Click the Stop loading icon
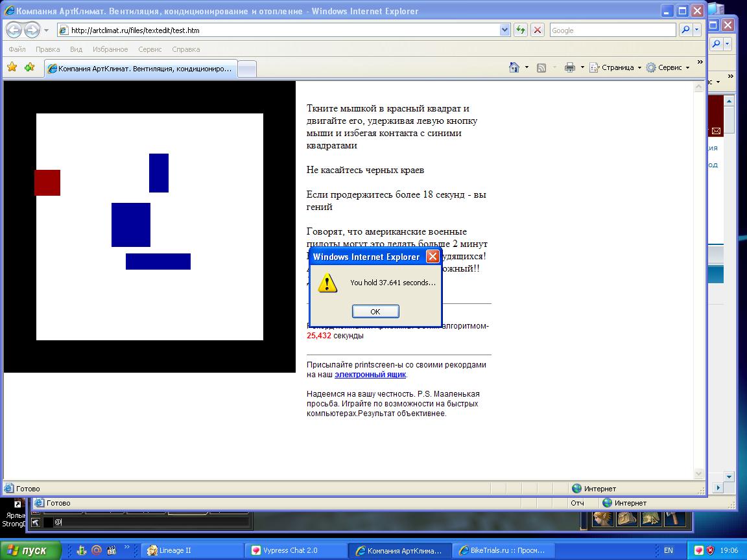The width and height of the screenshot is (747, 560). [x=537, y=30]
